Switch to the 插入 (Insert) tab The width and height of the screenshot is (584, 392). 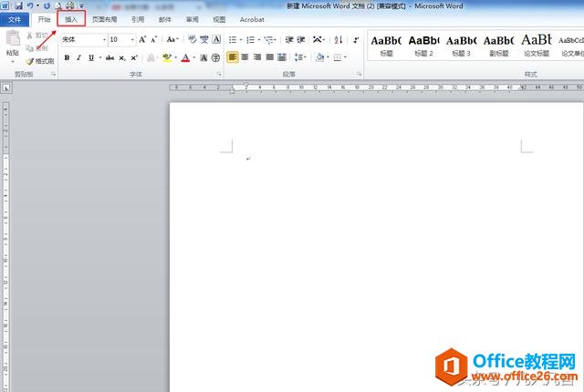tap(71, 18)
